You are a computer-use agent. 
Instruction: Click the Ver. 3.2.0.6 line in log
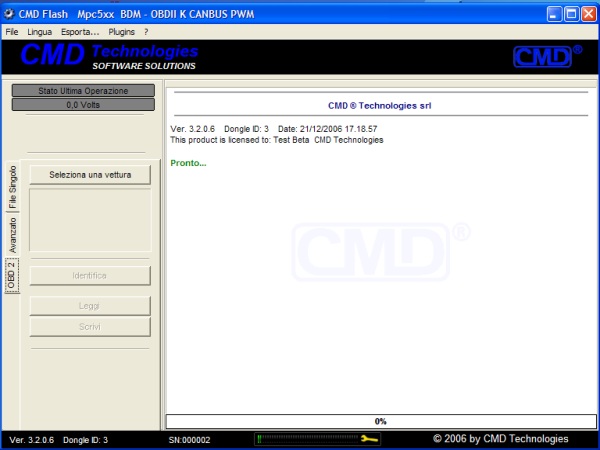click(274, 129)
